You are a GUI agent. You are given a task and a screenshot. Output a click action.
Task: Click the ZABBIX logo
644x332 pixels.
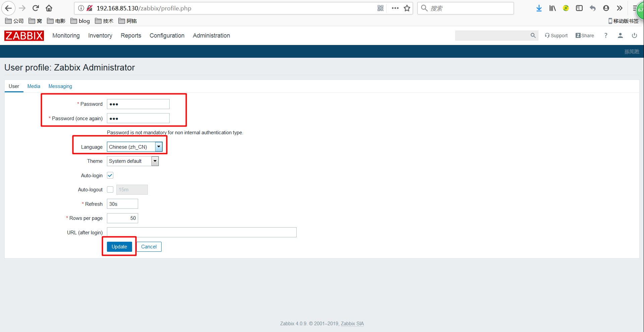(24, 36)
